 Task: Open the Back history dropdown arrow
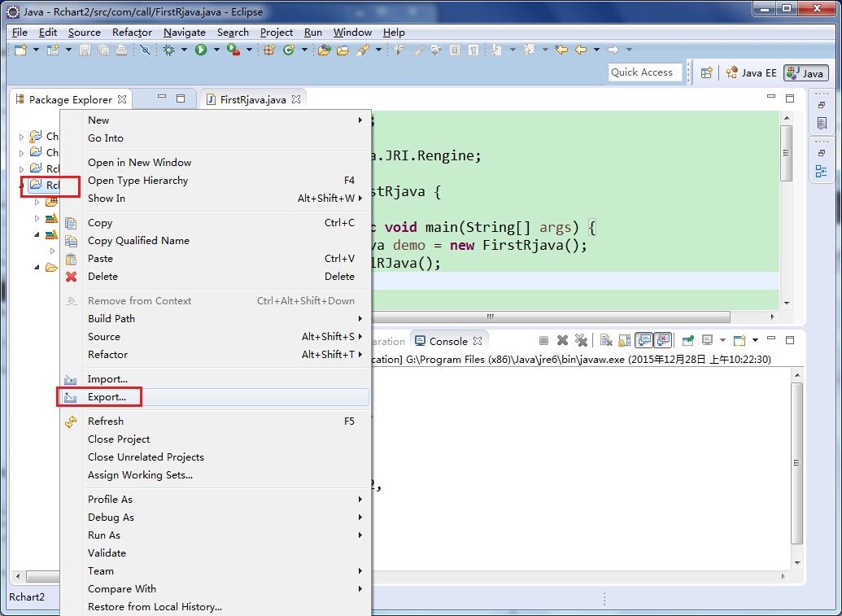tap(596, 50)
